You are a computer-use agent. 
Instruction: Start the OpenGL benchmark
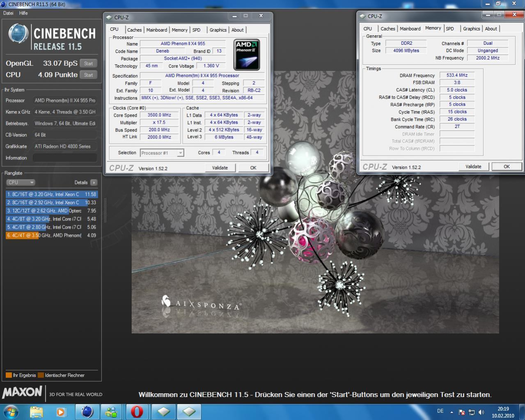pyautogui.click(x=89, y=64)
